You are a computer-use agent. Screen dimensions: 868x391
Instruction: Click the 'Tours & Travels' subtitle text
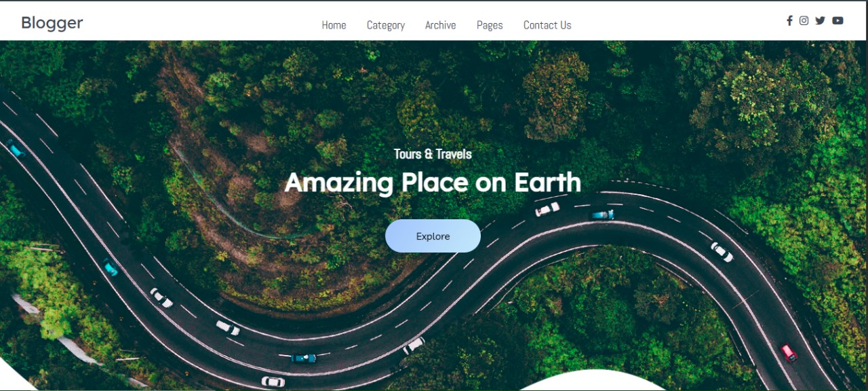(x=433, y=154)
